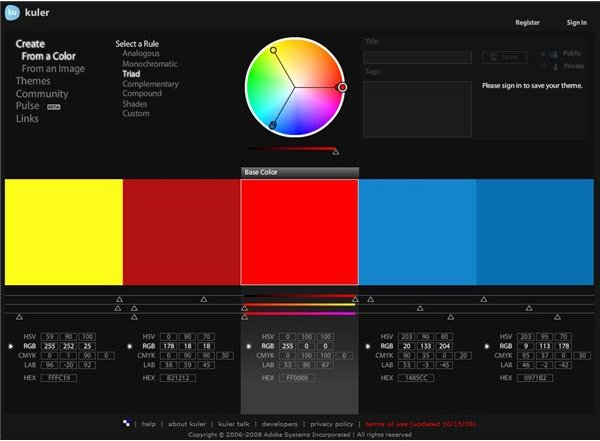Click the HEX field showing FF0000
The width and height of the screenshot is (600, 441).
(x=297, y=378)
